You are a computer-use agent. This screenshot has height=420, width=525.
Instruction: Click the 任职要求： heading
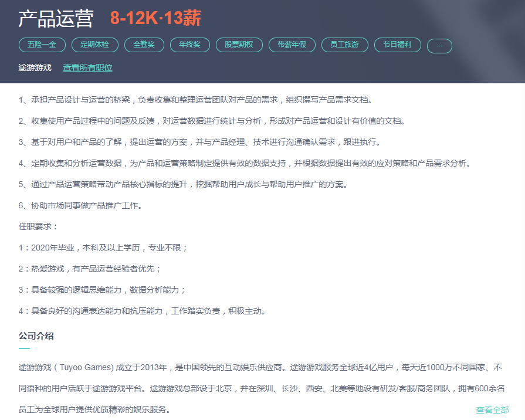(x=38, y=227)
